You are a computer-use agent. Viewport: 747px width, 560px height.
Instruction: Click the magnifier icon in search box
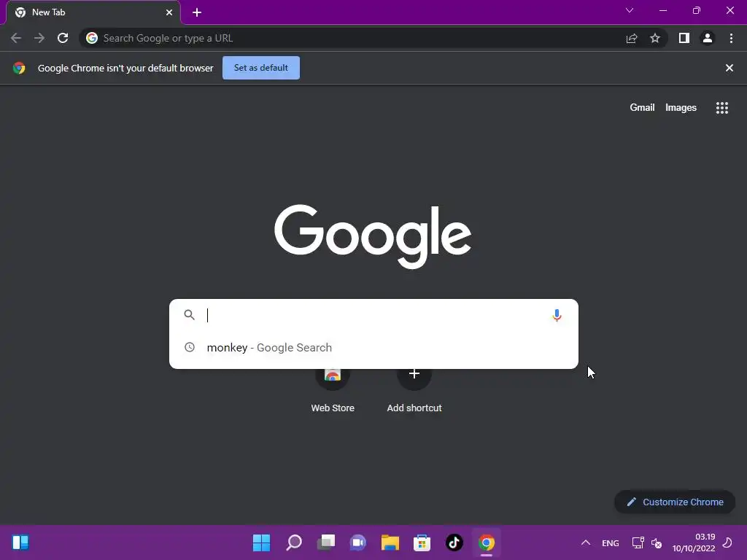[190, 315]
